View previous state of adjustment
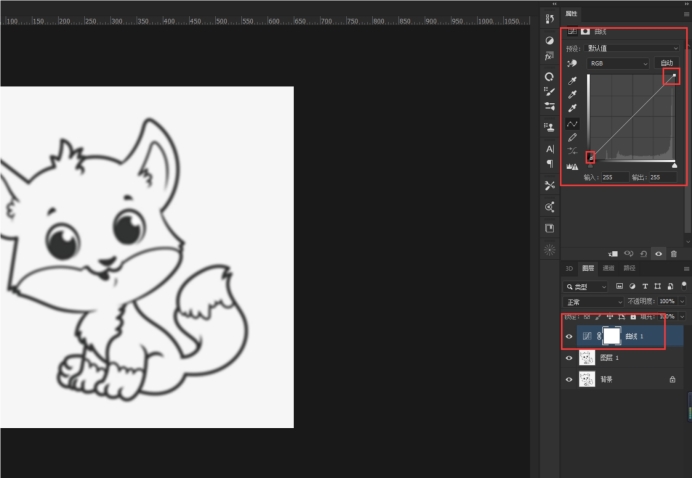Screen dimensions: 692x478 coord(628,254)
